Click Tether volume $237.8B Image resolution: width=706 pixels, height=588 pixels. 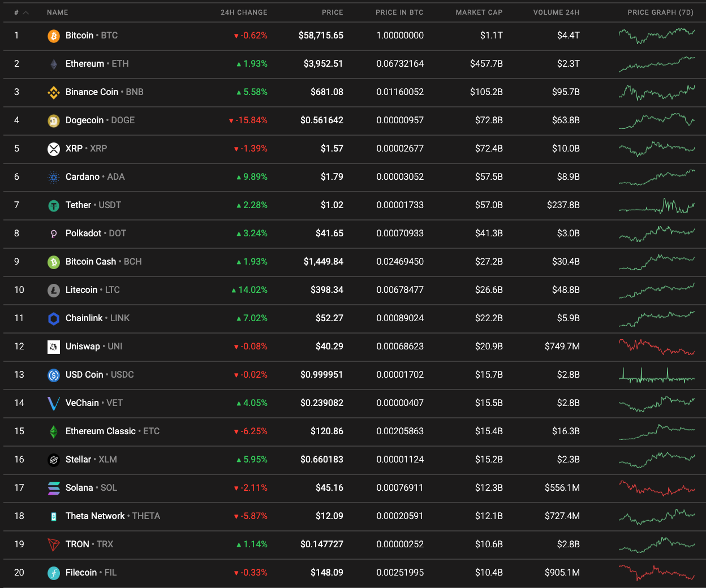pos(563,205)
